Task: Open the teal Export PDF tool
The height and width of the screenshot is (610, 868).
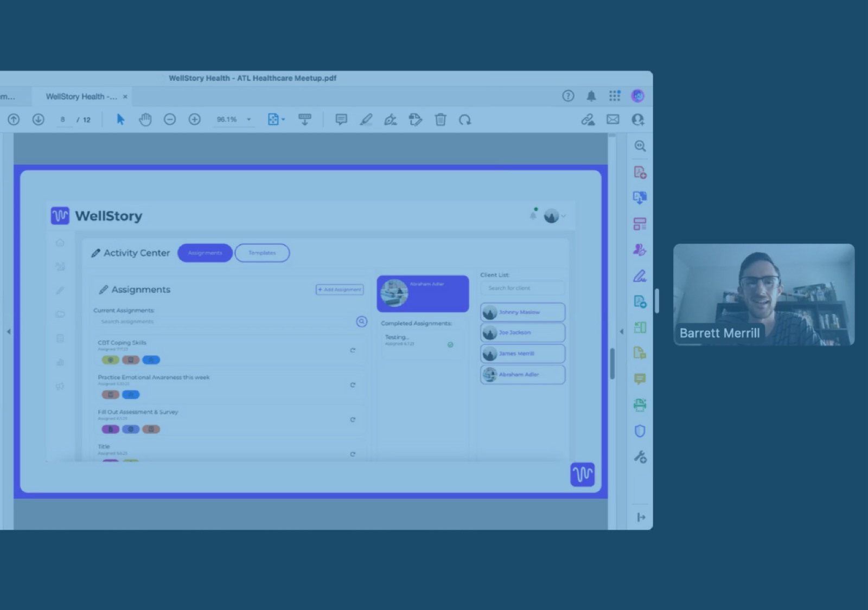Action: 640,301
